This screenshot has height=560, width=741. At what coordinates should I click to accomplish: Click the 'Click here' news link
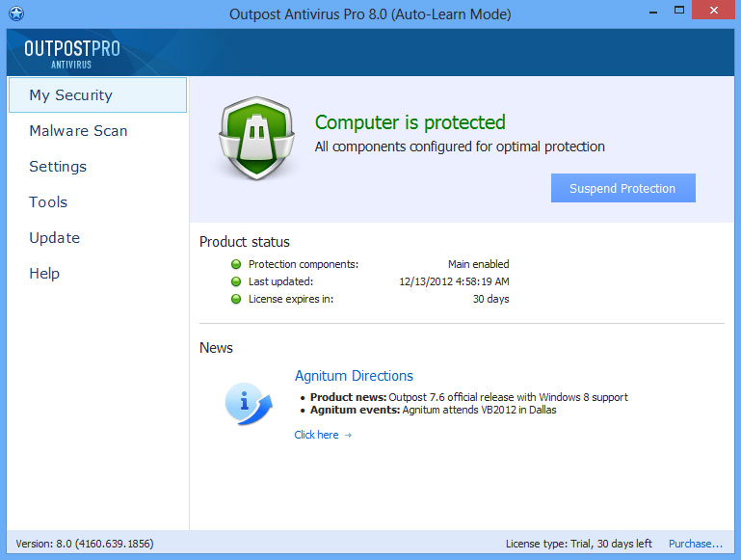coord(316,435)
